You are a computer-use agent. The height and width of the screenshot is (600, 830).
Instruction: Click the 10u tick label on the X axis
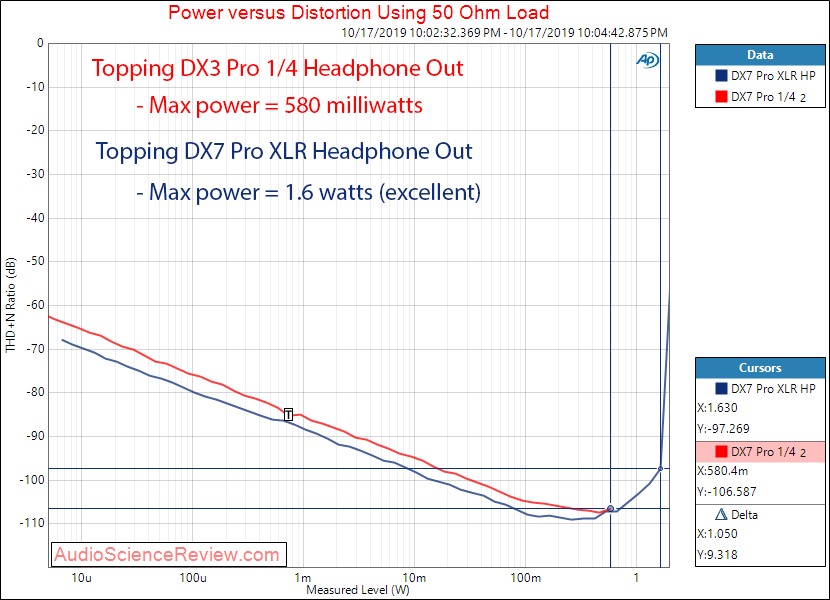(81, 578)
